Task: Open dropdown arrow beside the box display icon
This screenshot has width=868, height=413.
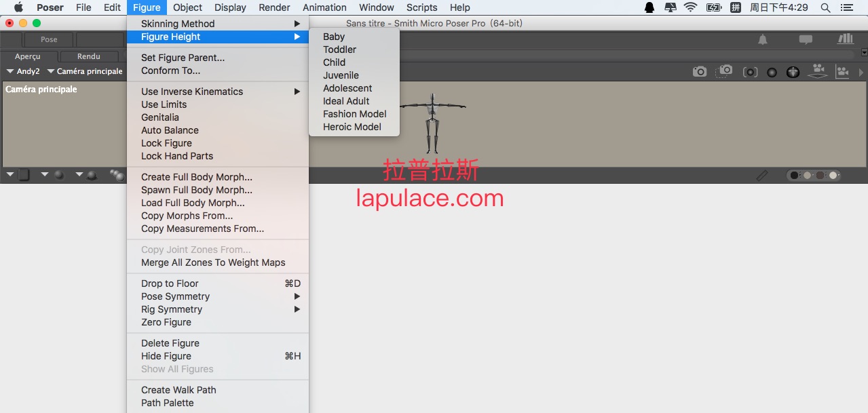Action: [x=10, y=175]
